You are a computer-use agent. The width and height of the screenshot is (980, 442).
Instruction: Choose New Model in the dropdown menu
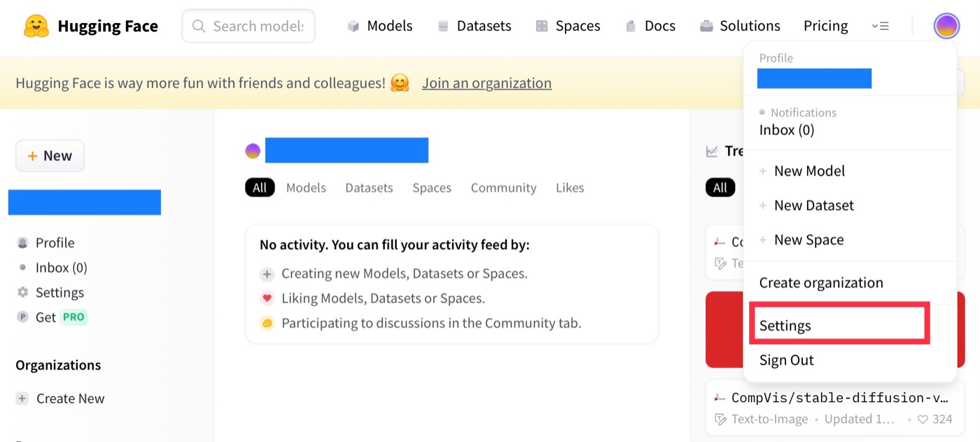(x=809, y=171)
